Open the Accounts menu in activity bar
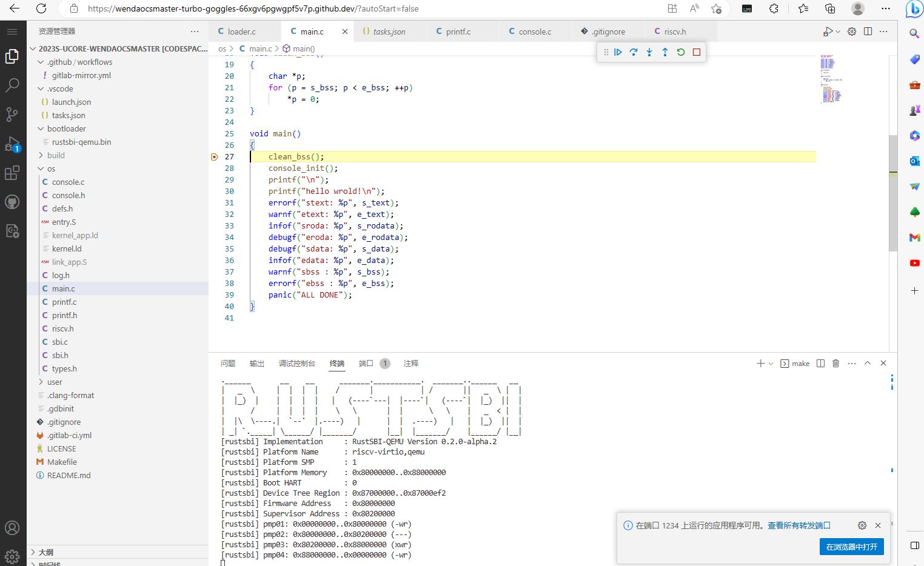 click(x=12, y=528)
